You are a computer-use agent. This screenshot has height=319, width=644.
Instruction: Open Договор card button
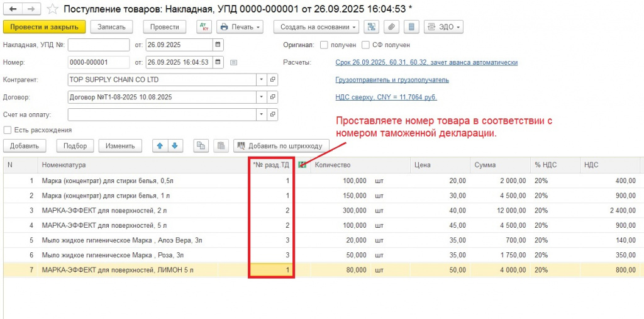click(x=272, y=98)
